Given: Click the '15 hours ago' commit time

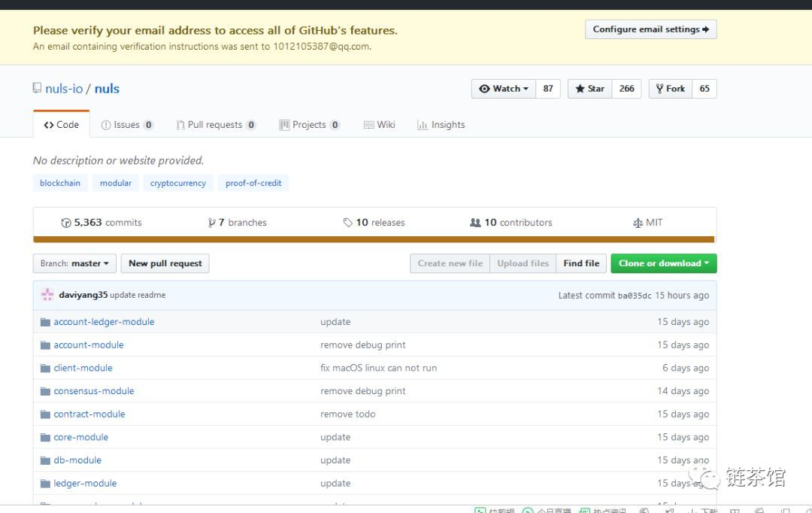Looking at the screenshot, I should point(682,296).
